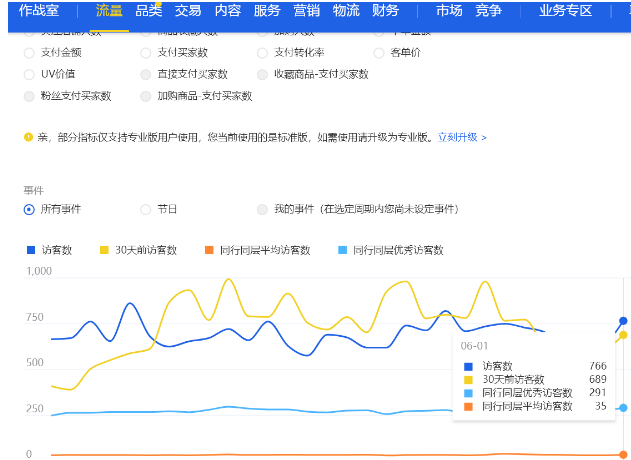631x460 pixels.
Task: Toggle the 访客数 legend blue swatch
Action: tap(31, 250)
